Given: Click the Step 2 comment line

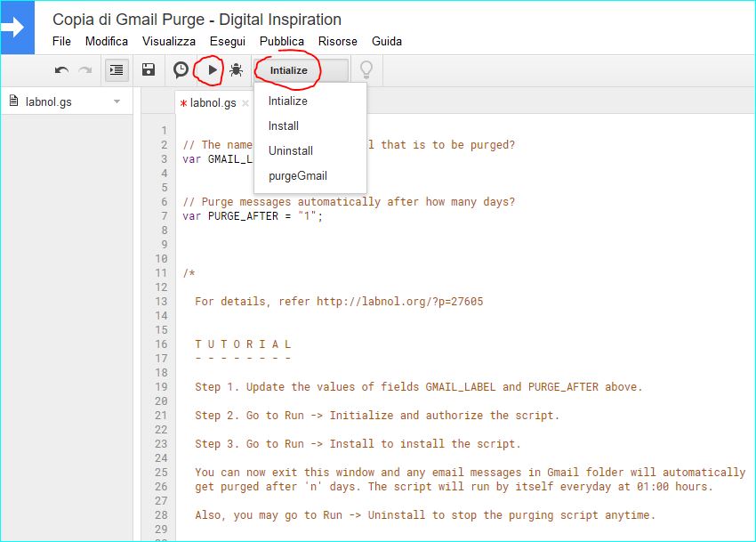Looking at the screenshot, I should [377, 416].
